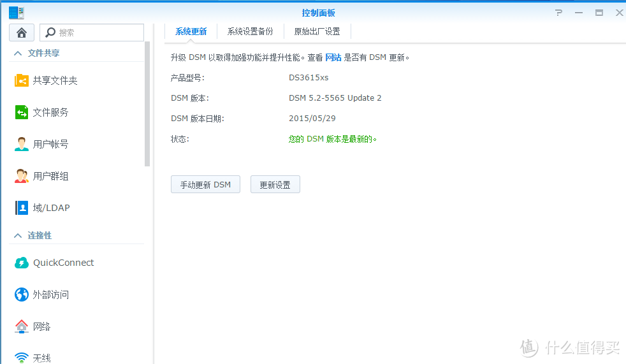Open the Shared Folder (共享文件夹) icon

(22, 80)
